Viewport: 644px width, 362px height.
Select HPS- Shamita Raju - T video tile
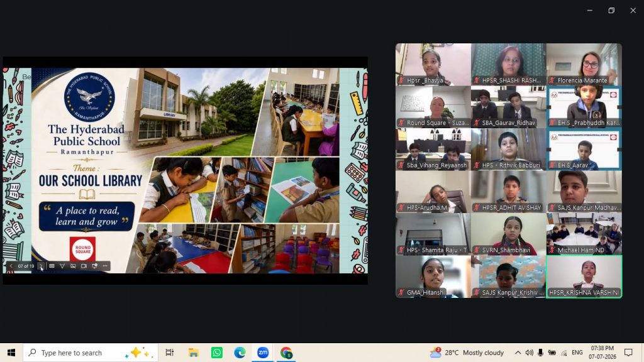click(433, 234)
